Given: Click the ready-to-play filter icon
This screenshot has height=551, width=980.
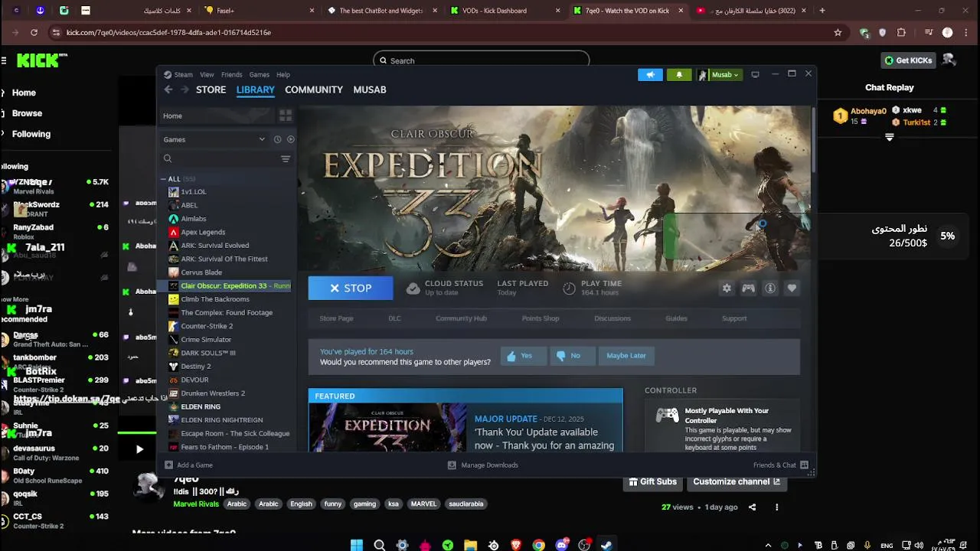Looking at the screenshot, I should coord(290,139).
